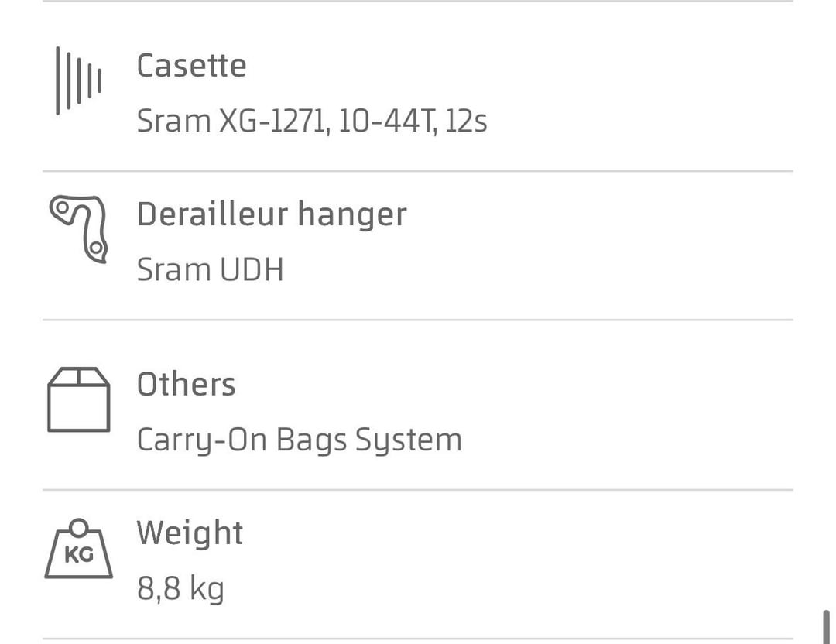This screenshot has height=644, width=836.
Task: Click the word hanger in Derailleur hanger
Action: [x=352, y=215]
